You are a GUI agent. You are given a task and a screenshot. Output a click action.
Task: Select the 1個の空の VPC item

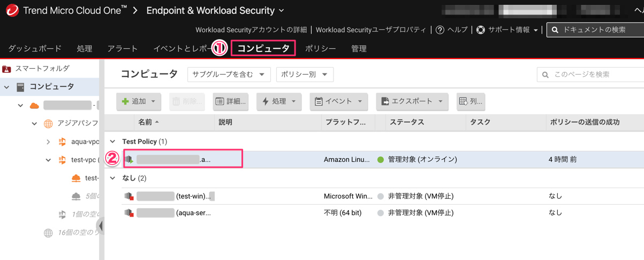(78, 214)
